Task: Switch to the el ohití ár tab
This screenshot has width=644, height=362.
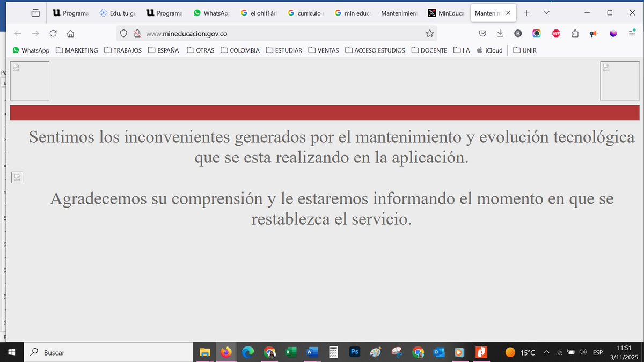Action: pyautogui.click(x=258, y=13)
